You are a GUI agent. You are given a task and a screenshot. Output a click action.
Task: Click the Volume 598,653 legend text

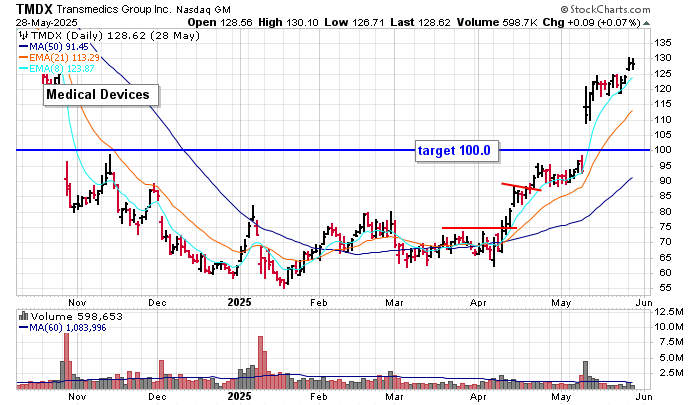(x=76, y=316)
